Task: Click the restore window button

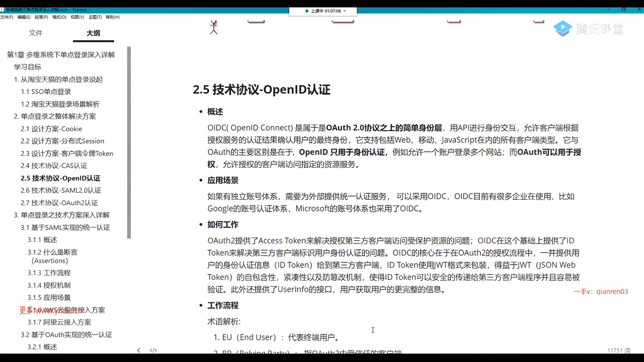Action: click(x=624, y=9)
